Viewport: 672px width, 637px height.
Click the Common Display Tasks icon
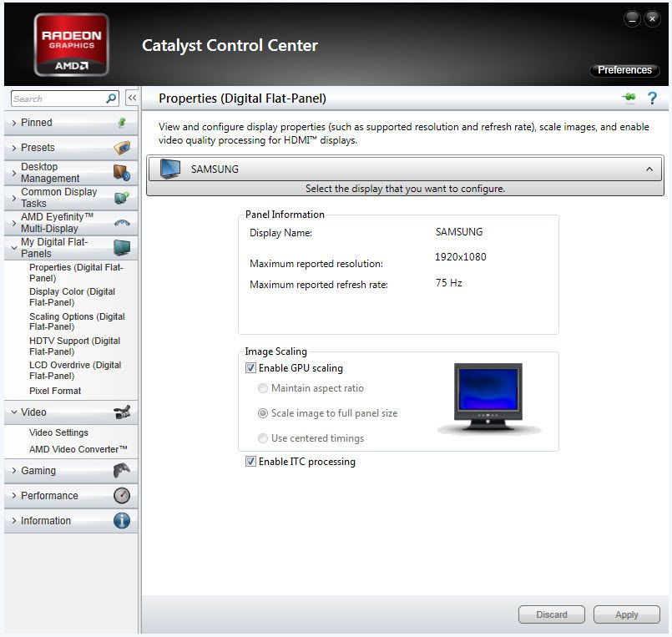click(x=122, y=198)
